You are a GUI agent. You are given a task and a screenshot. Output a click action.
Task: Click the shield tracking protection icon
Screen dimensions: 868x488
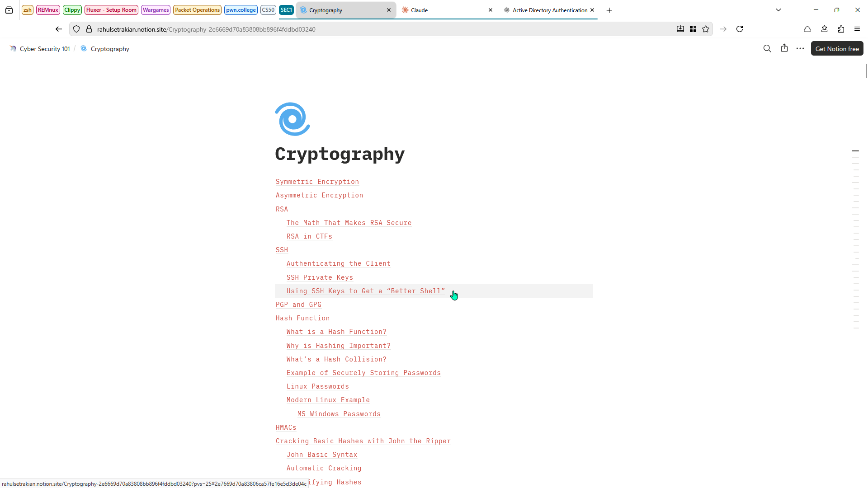click(76, 29)
